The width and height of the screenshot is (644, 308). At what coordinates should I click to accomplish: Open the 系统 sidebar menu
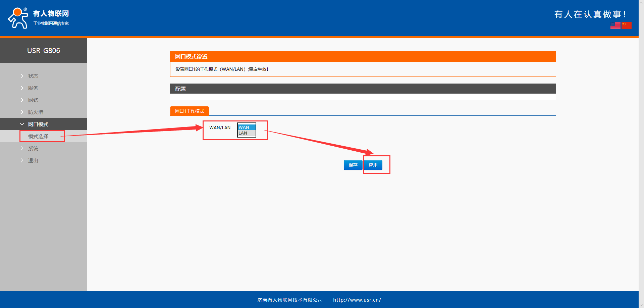(x=33, y=149)
